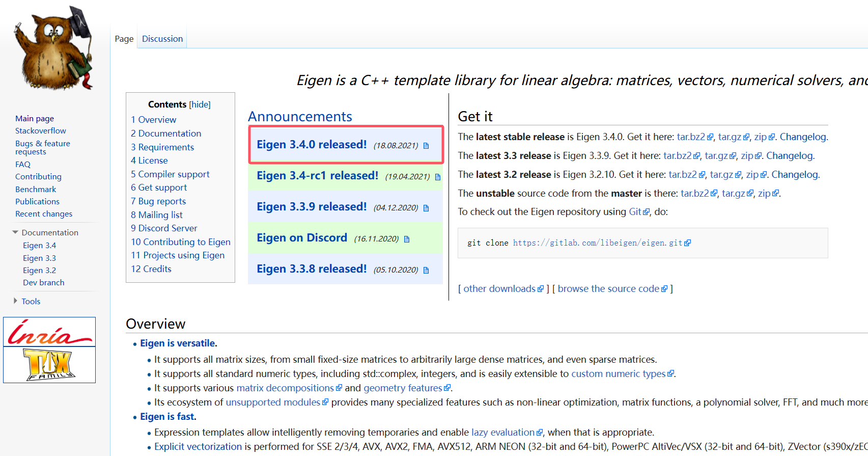Open Dev branch documentation link
This screenshot has height=456, width=868.
click(x=44, y=283)
